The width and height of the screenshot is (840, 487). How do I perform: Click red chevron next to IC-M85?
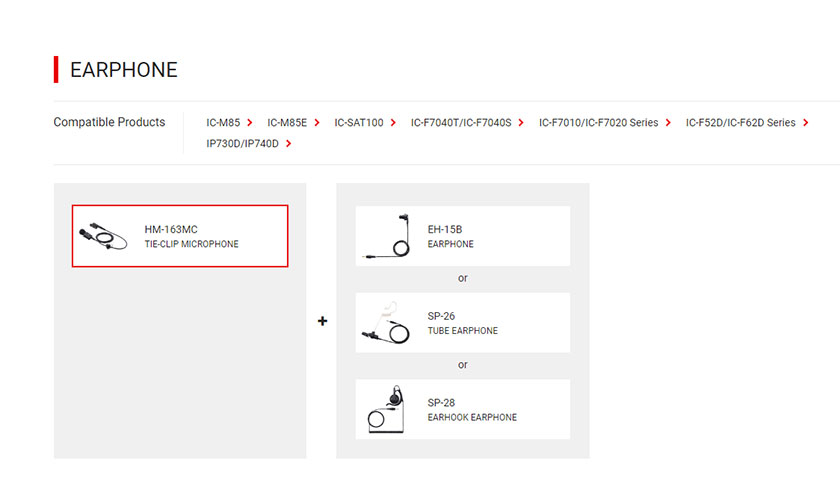(250, 123)
